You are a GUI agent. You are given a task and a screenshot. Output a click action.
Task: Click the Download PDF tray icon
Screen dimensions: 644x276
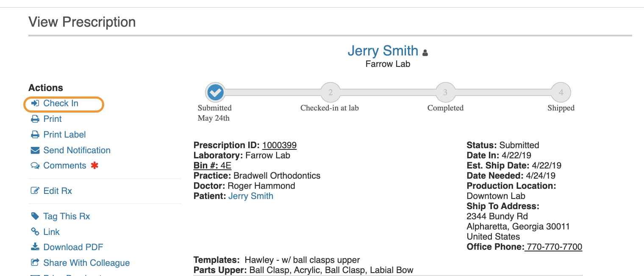pyautogui.click(x=35, y=247)
